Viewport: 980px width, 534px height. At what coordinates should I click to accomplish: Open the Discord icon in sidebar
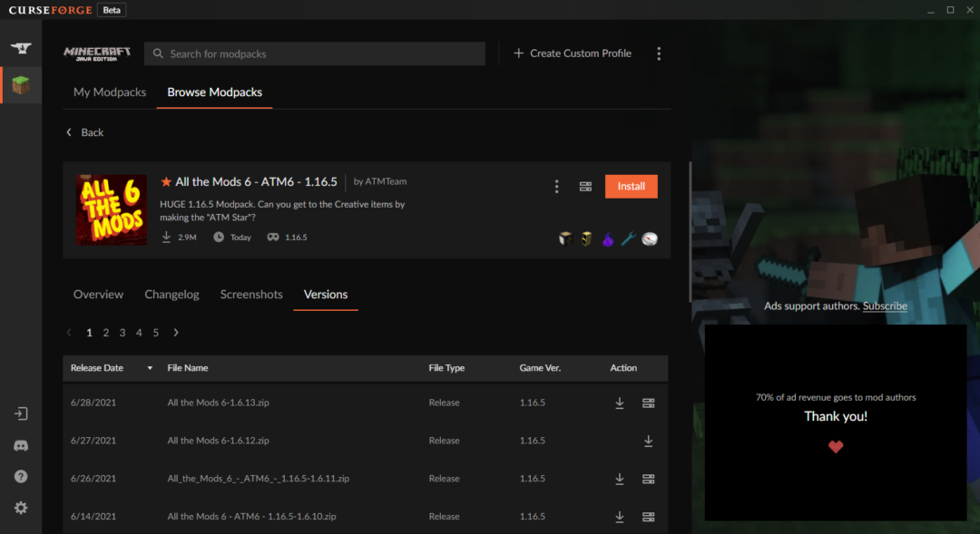(x=21, y=445)
